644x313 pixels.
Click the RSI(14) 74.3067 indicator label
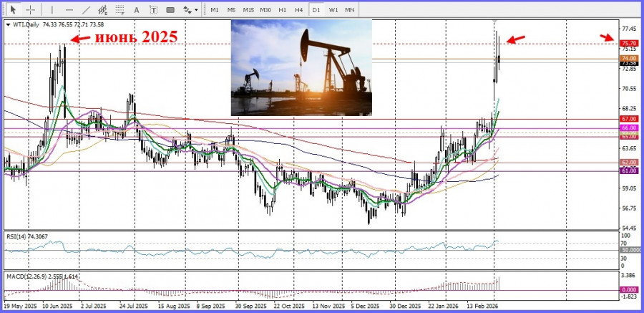[x=26, y=236]
